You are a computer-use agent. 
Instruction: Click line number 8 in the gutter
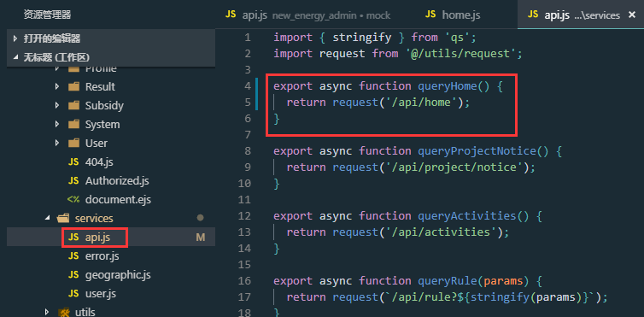(247, 151)
